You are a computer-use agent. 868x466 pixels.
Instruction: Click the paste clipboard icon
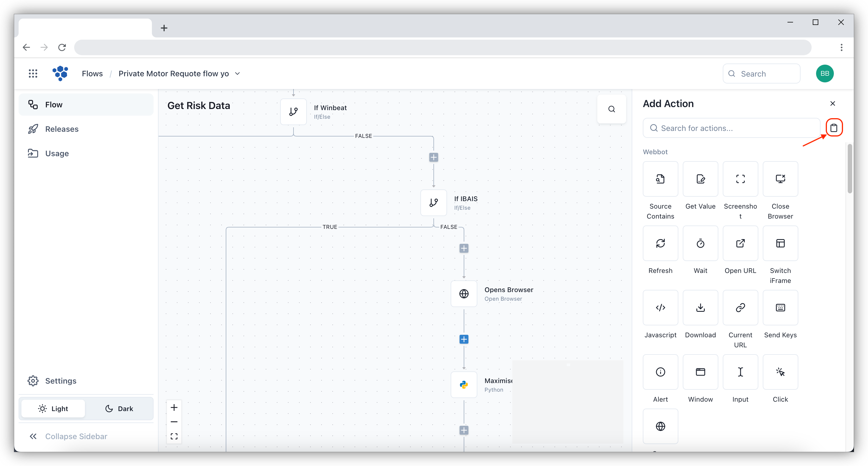coord(834,128)
